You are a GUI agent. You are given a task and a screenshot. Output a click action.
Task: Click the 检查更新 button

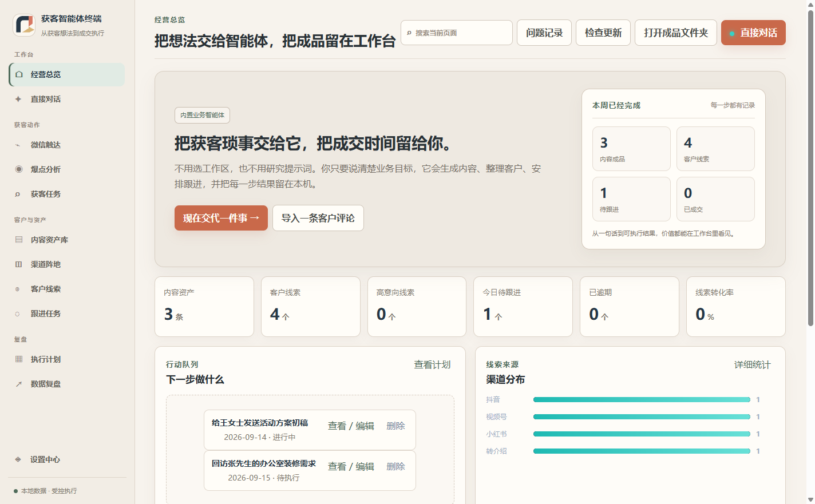(603, 33)
